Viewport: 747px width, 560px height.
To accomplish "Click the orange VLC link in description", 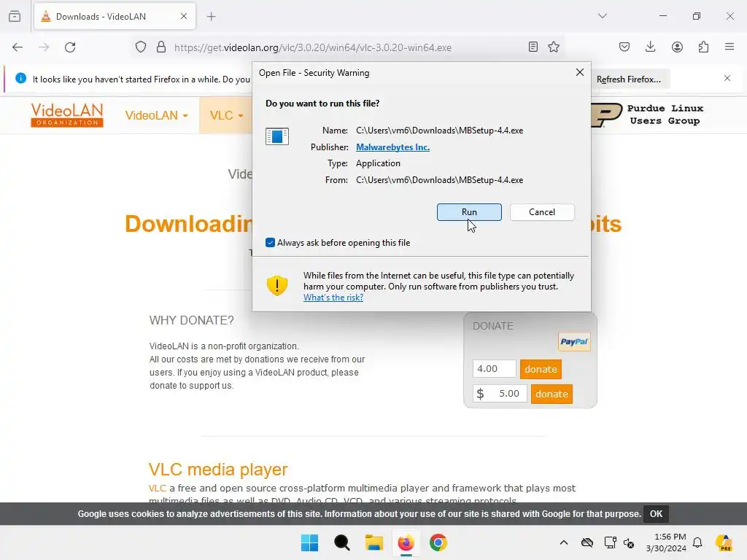I will click(158, 488).
